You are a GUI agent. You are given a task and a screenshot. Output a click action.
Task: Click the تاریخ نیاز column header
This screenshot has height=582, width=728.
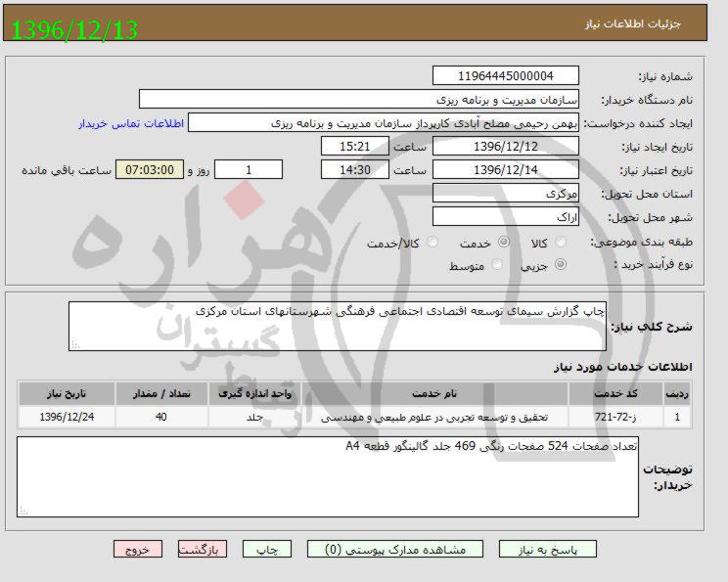click(67, 393)
